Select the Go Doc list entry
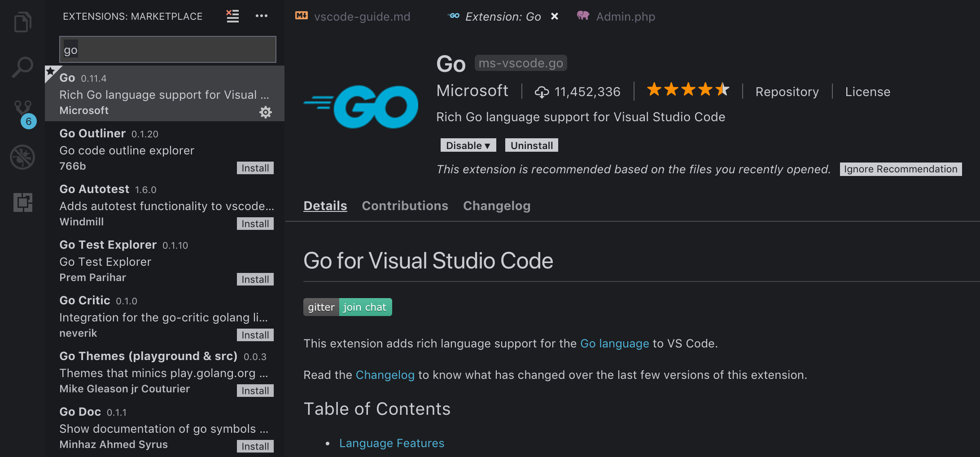This screenshot has height=457, width=980. (165, 427)
